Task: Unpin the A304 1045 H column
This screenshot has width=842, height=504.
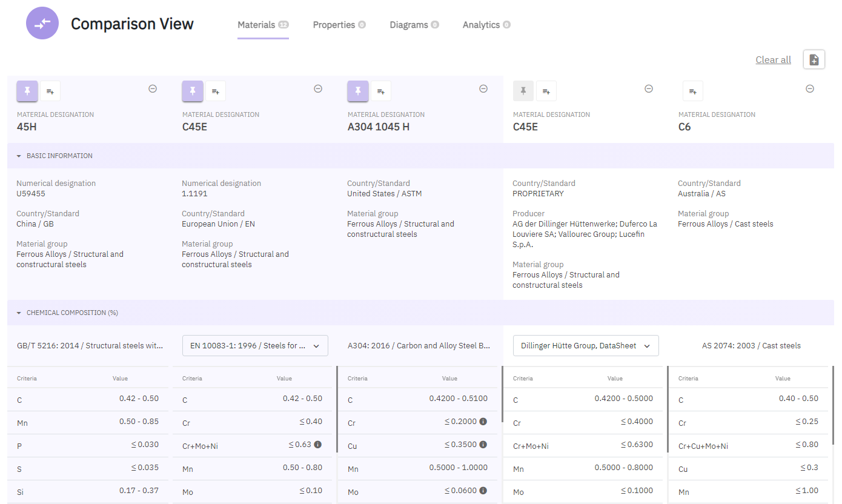Action: point(358,91)
